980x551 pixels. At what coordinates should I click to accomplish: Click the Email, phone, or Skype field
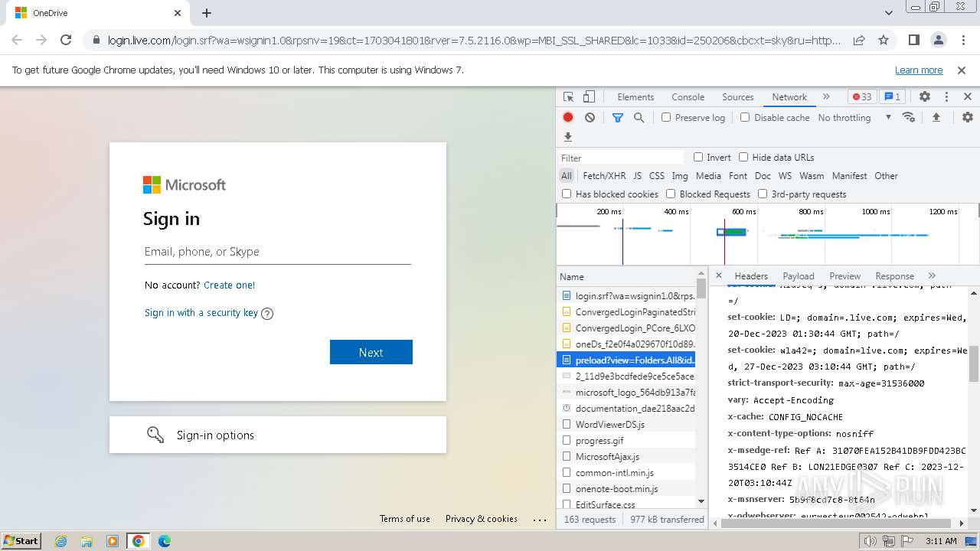pyautogui.click(x=278, y=252)
